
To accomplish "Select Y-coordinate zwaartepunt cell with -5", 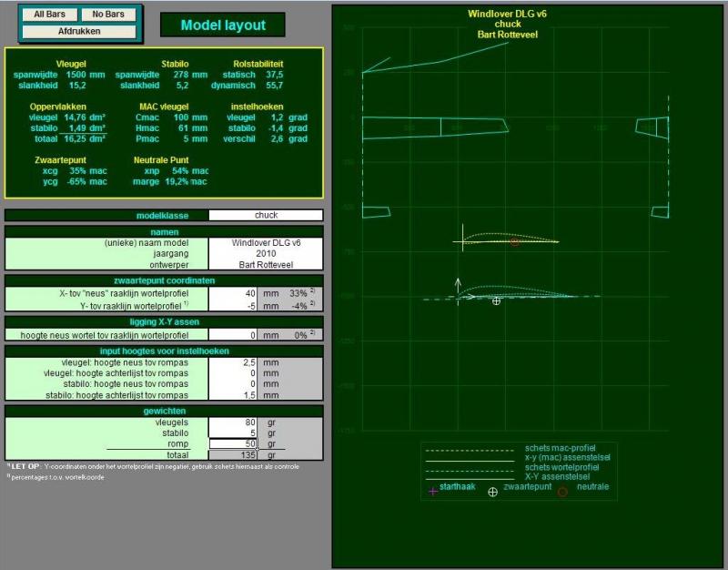I will pyautogui.click(x=233, y=306).
